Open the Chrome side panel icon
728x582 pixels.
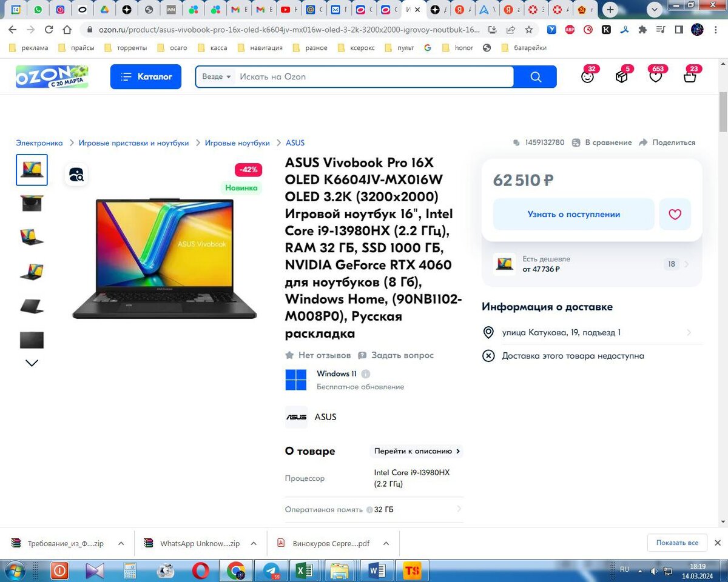679,29
